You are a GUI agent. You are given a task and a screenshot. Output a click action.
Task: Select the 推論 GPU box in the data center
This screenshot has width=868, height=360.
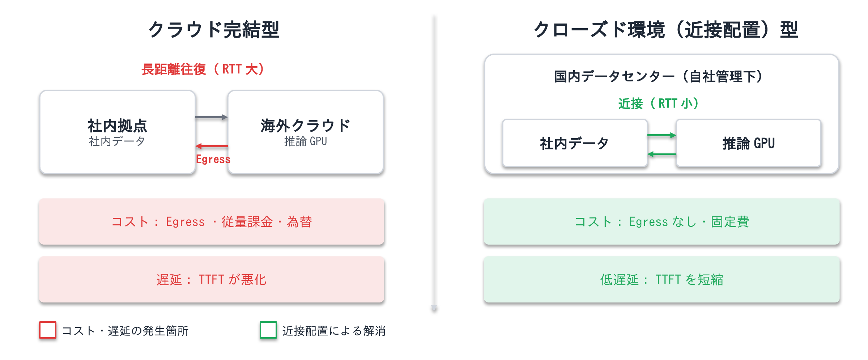click(x=749, y=143)
